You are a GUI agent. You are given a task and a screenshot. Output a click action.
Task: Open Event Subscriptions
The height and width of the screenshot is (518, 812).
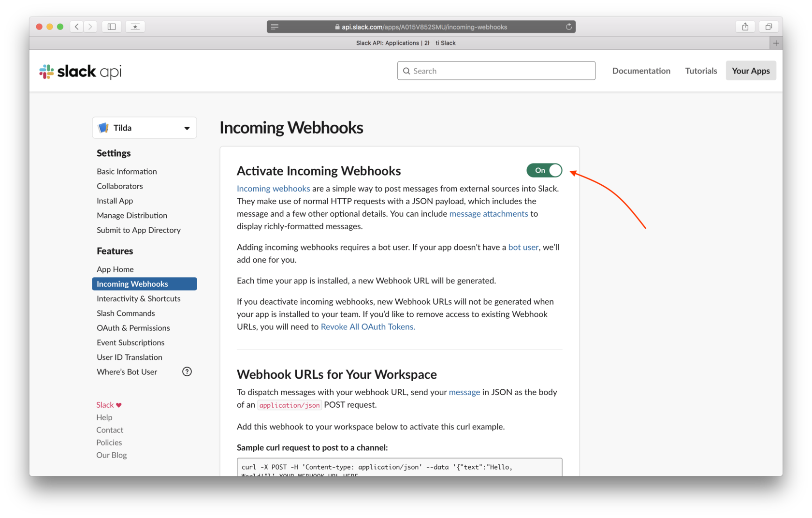pos(130,342)
